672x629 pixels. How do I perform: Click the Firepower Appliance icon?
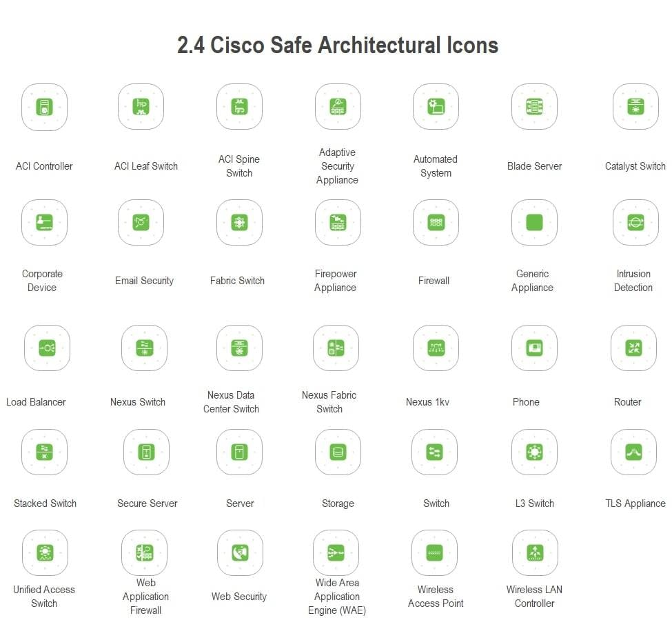tap(338, 222)
